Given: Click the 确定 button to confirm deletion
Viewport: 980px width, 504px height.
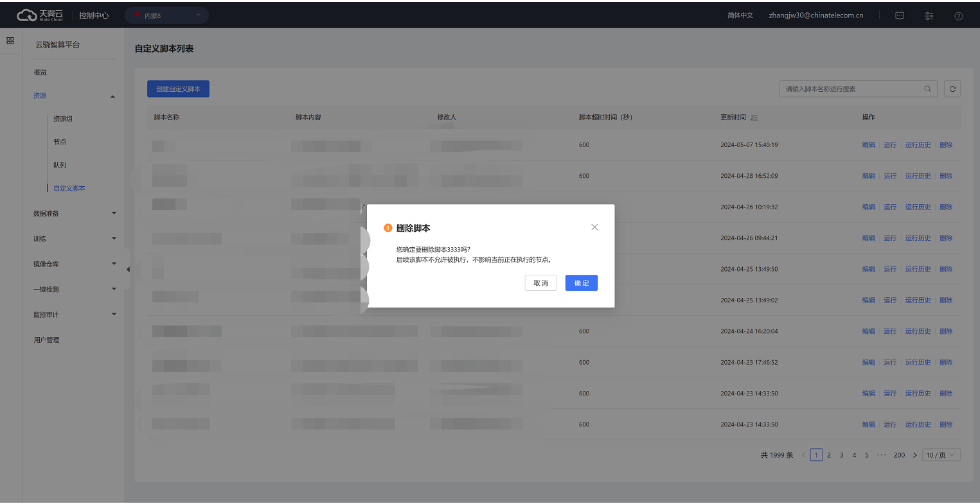Looking at the screenshot, I should [582, 283].
